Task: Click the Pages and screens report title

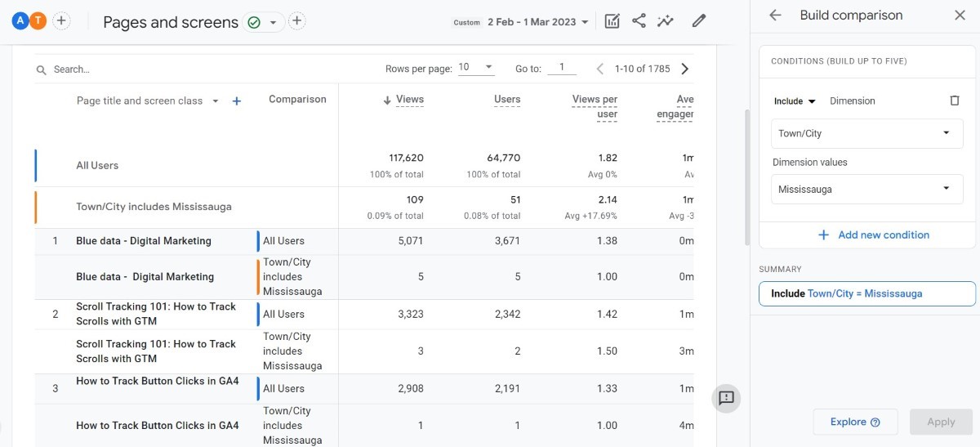Action: 171,22
